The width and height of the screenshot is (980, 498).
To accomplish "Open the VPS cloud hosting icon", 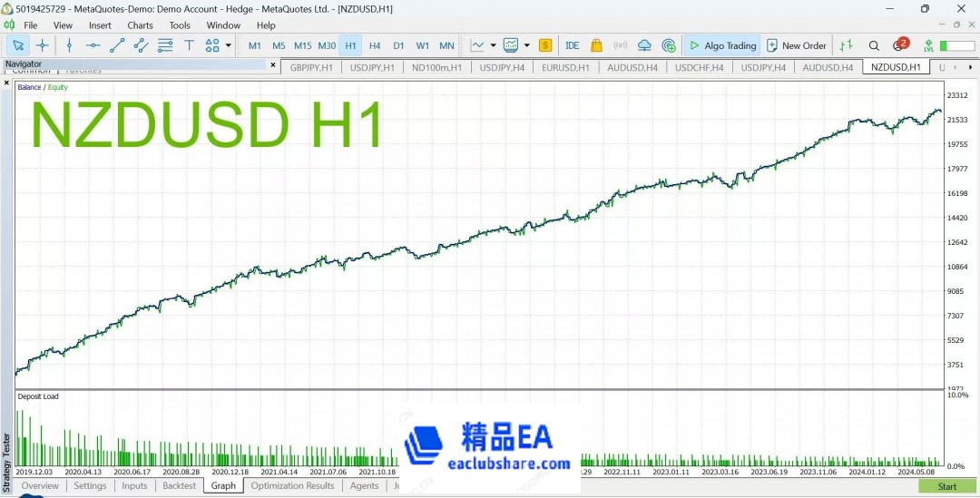I will 644,45.
